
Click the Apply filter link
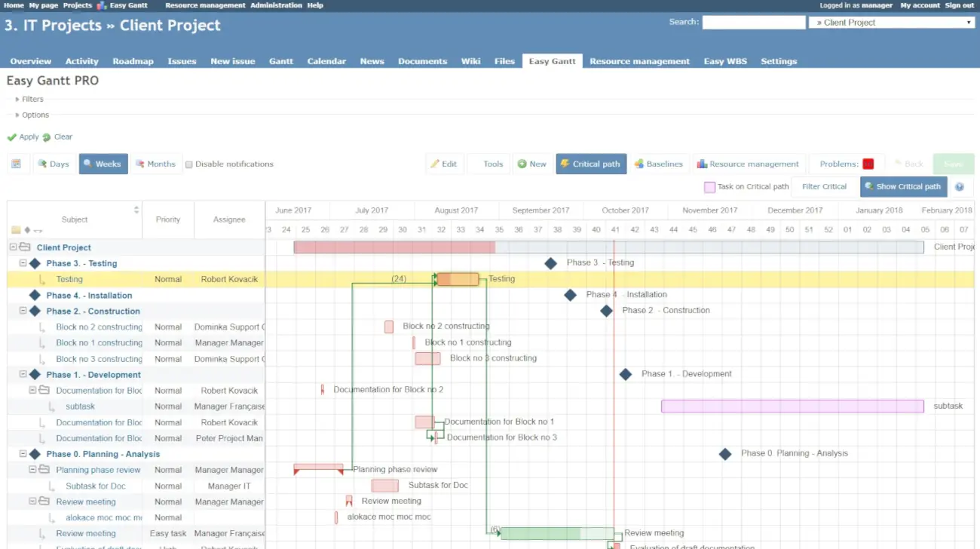coord(29,137)
